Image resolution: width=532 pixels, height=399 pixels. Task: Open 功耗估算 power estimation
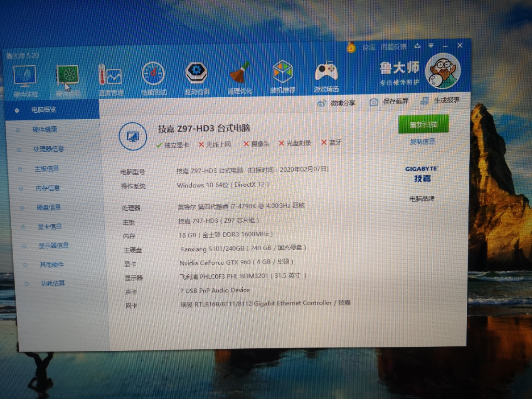52,283
